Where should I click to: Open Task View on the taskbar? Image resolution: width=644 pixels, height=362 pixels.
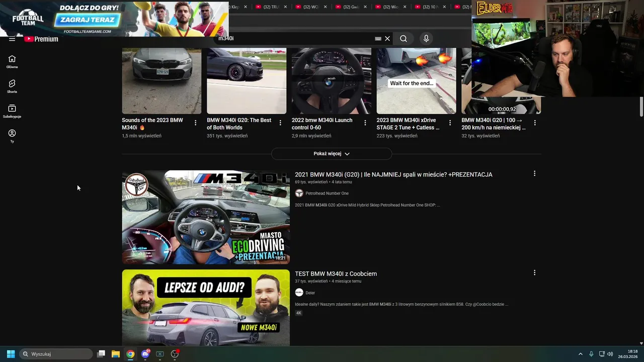point(101,354)
